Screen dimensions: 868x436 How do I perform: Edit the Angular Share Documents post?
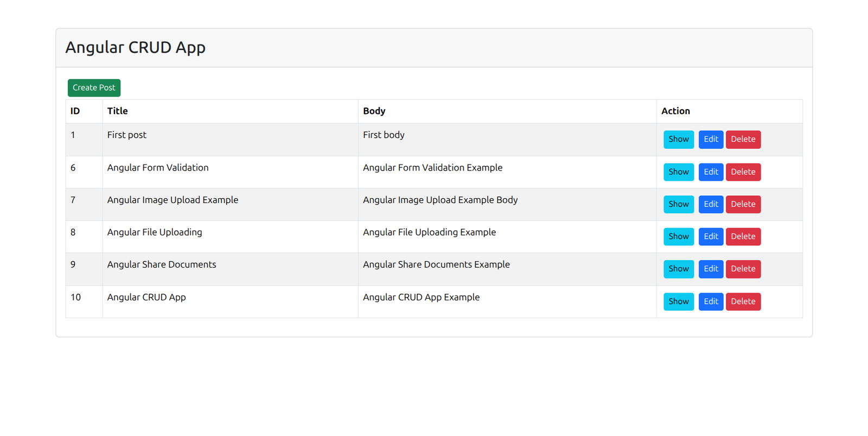(x=711, y=269)
